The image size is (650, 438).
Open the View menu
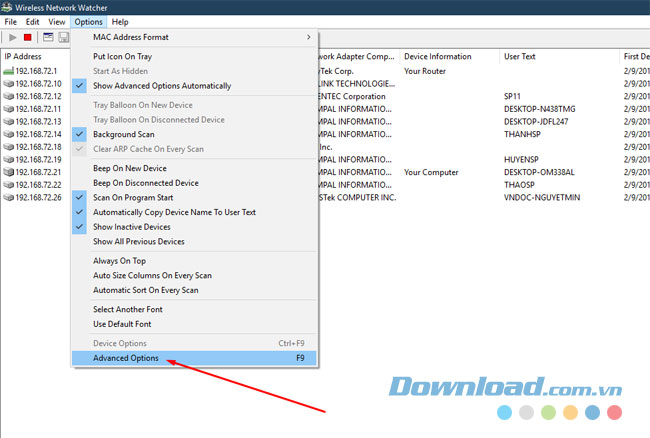(57, 21)
